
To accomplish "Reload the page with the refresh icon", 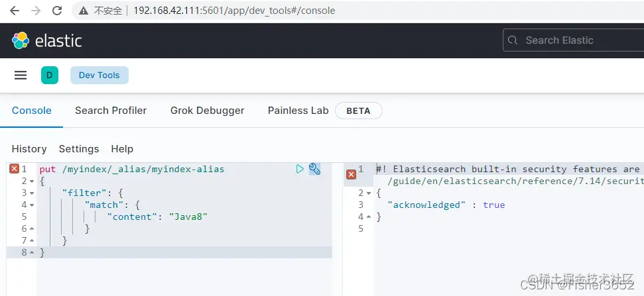I will pos(57,11).
